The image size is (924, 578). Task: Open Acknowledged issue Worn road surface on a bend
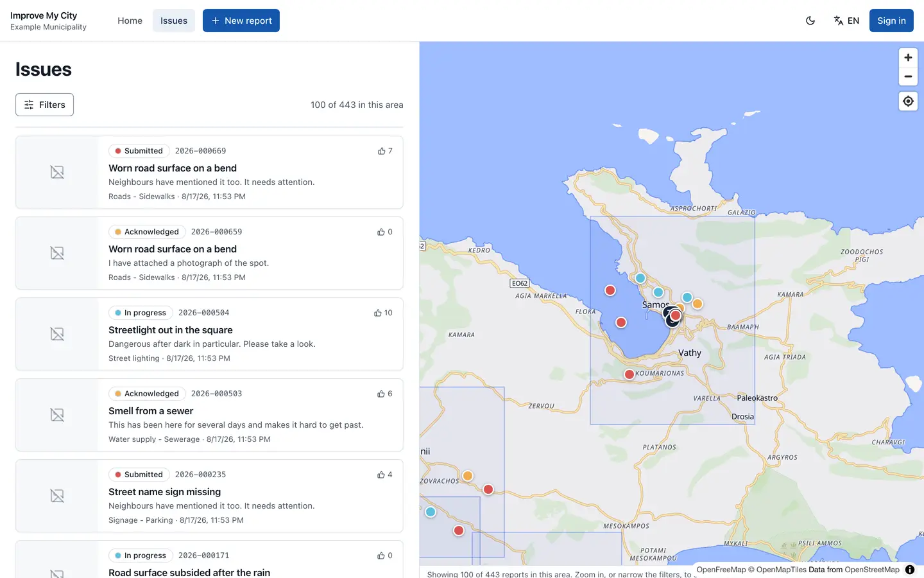(x=173, y=249)
